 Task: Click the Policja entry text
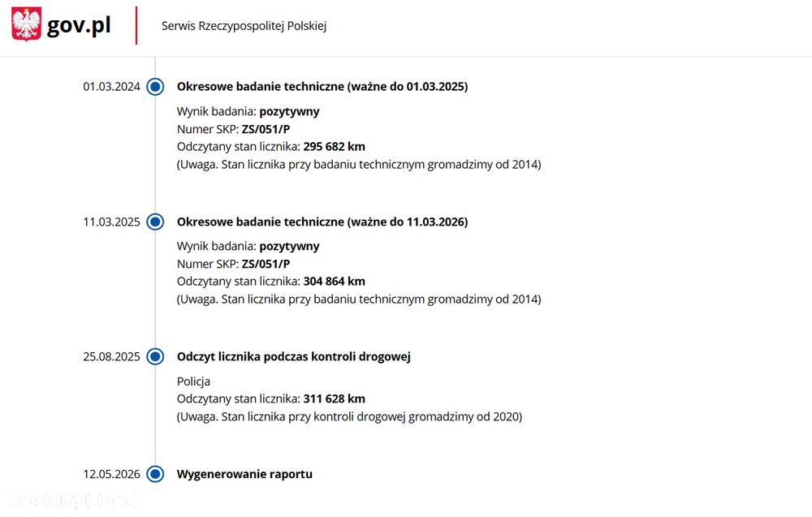(193, 381)
